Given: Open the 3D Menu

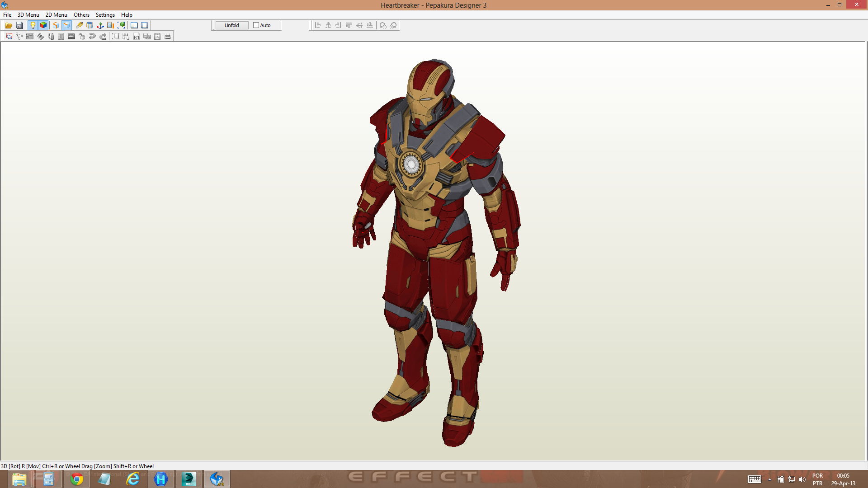Looking at the screenshot, I should tap(28, 15).
